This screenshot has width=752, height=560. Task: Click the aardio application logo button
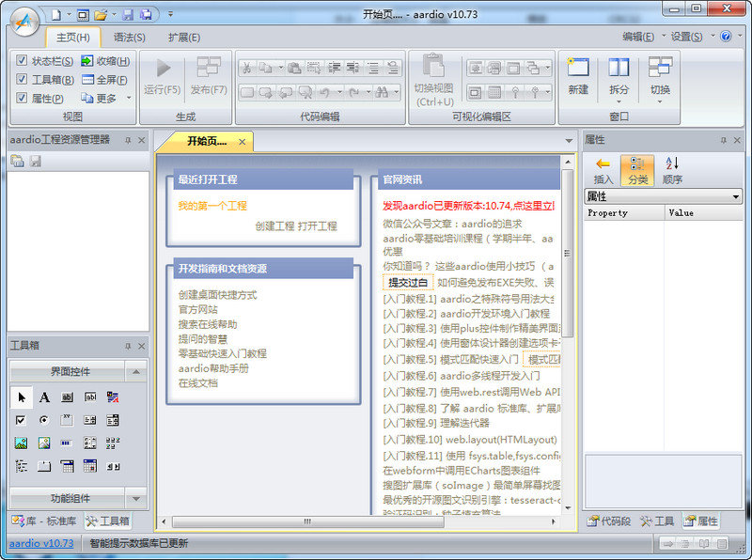coord(25,22)
